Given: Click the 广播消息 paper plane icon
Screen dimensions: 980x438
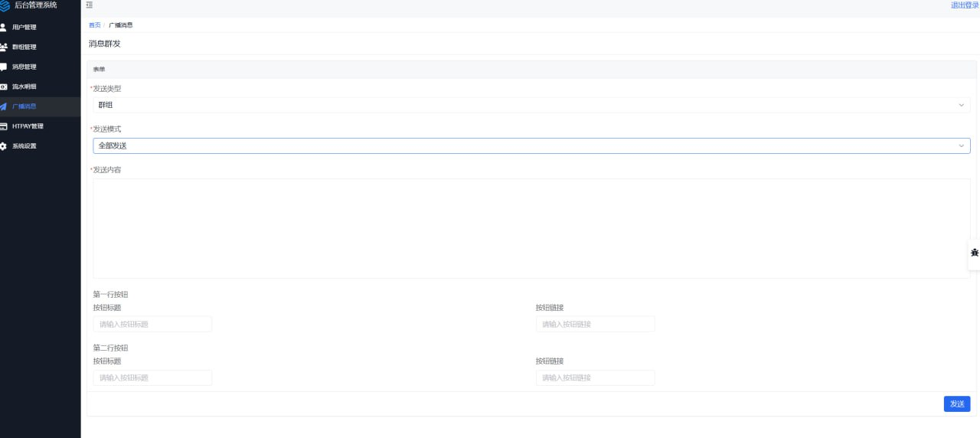Looking at the screenshot, I should (x=4, y=107).
